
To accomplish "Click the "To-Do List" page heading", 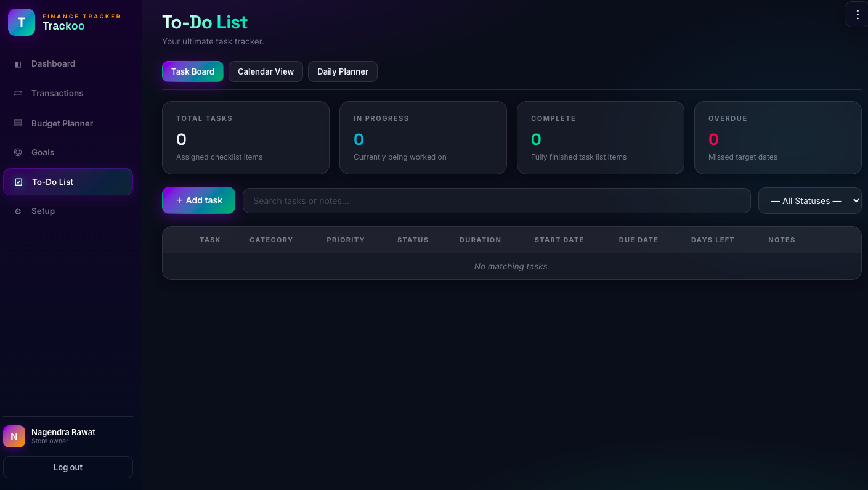I will pos(205,22).
